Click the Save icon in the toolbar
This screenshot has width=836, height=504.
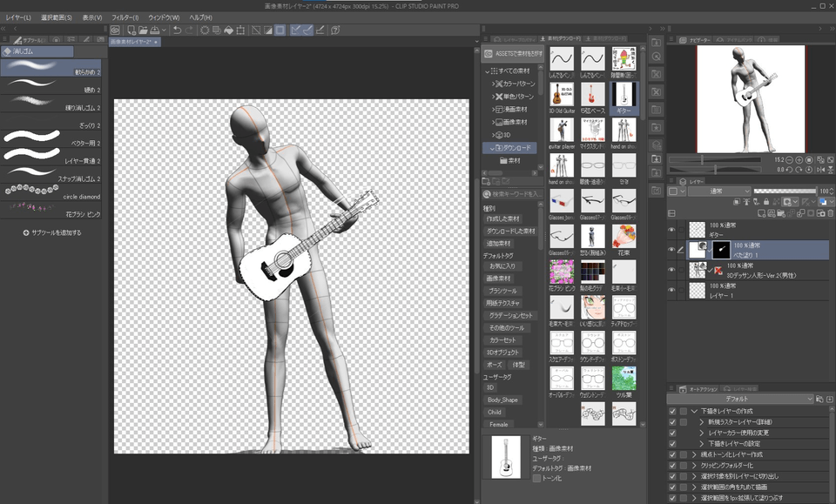[x=154, y=30]
